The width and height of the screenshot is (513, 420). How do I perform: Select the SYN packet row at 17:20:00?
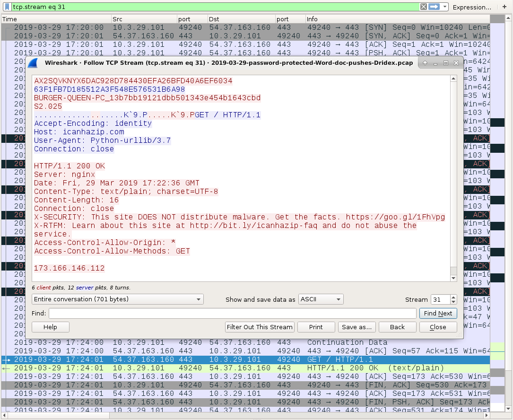pos(245,27)
